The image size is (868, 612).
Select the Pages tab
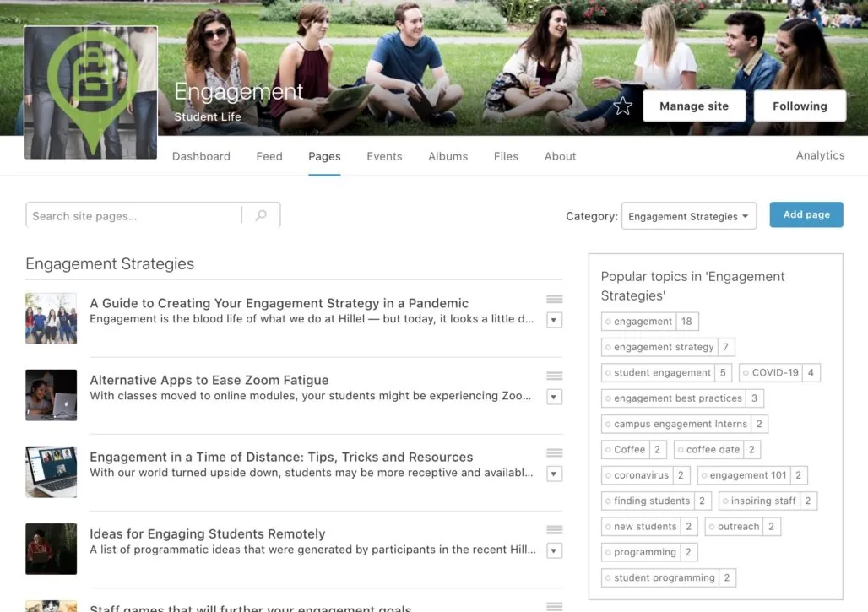click(324, 157)
